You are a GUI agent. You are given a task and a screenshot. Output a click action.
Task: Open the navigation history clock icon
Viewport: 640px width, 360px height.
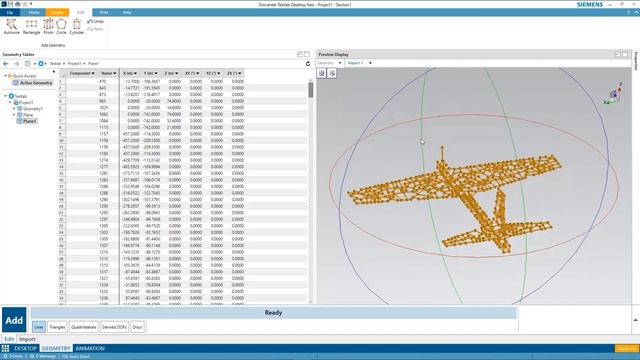click(27, 64)
